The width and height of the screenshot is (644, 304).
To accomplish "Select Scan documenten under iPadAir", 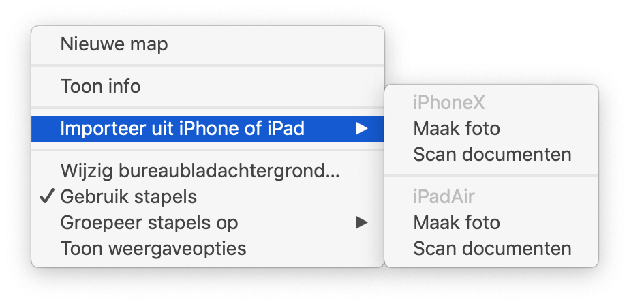I will (x=491, y=249).
